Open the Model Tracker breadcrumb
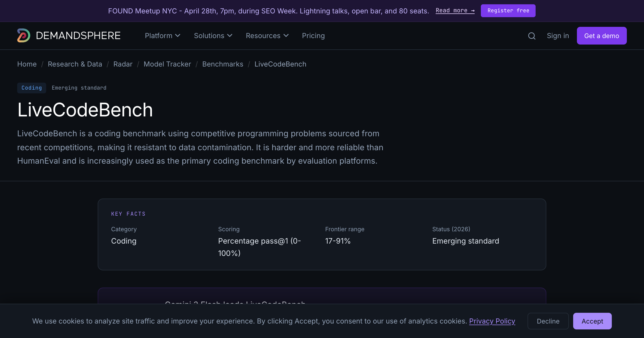This screenshot has height=338, width=644. coord(167,64)
